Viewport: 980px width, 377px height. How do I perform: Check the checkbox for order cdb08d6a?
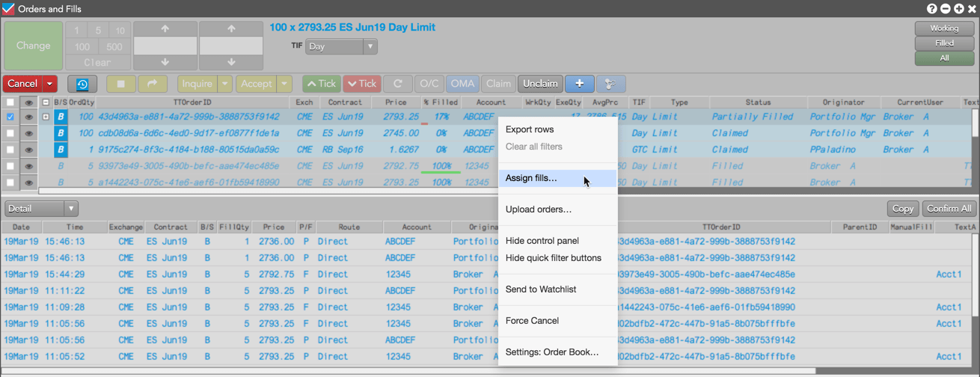coord(10,133)
